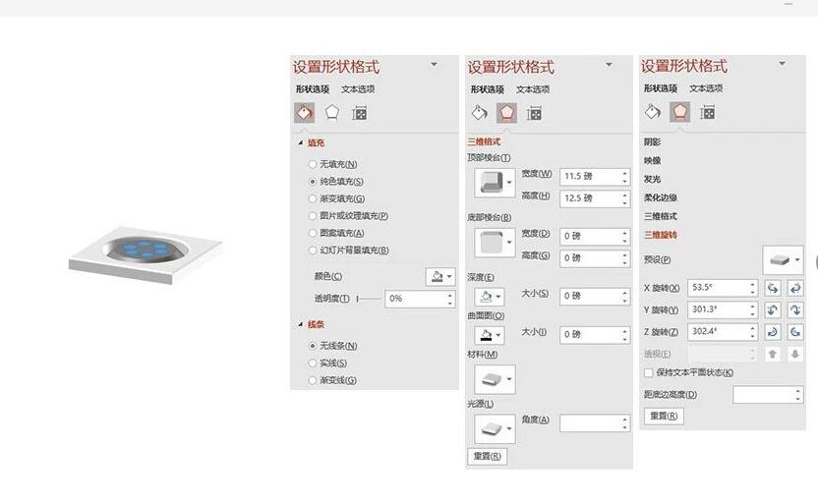818x504 pixels.
Task: Click top bevel 宽度 field showing 11.5 磅
Action: coord(595,177)
